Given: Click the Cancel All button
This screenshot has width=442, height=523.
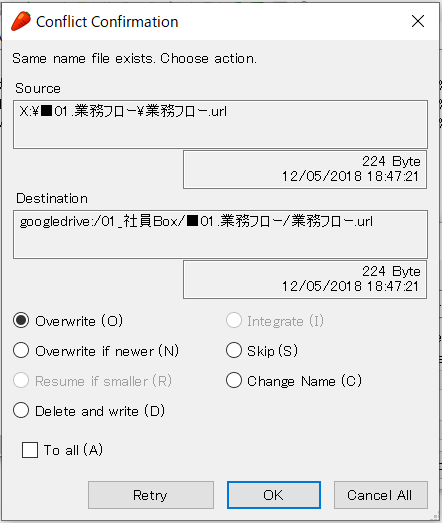Looking at the screenshot, I should pyautogui.click(x=381, y=495).
